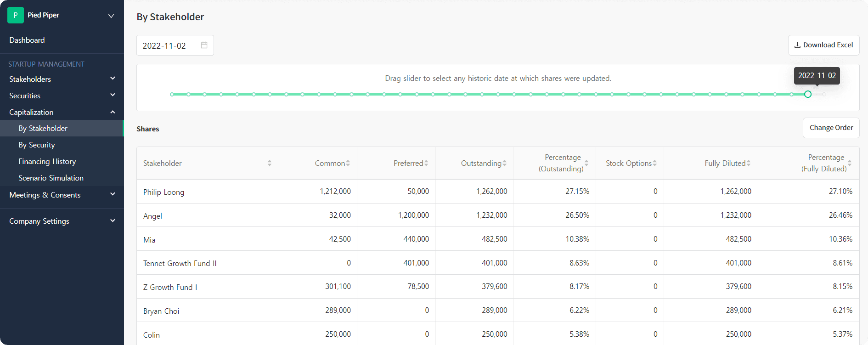Click the first point on the date slider
Image resolution: width=868 pixels, height=345 pixels.
coord(172,94)
